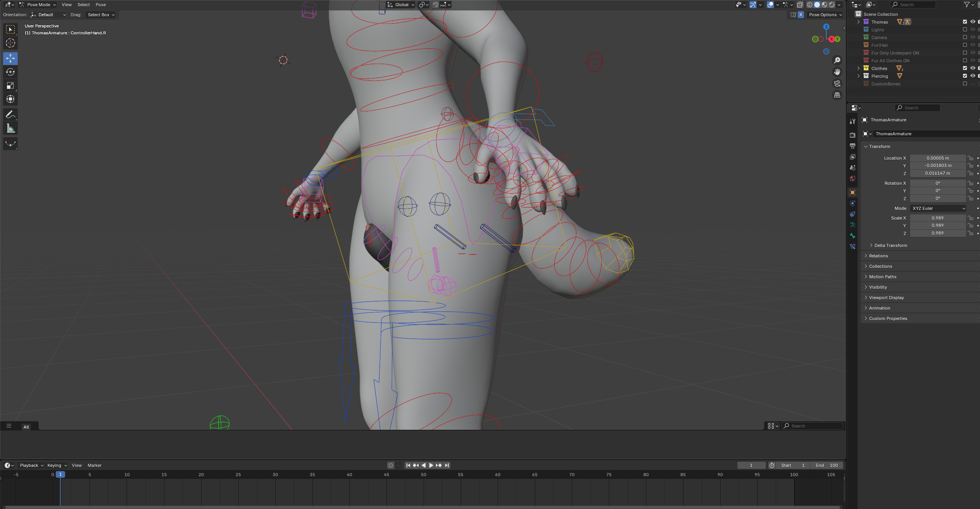Select the Cursor tool in toolbar
This screenshot has width=980, height=509.
point(10,43)
